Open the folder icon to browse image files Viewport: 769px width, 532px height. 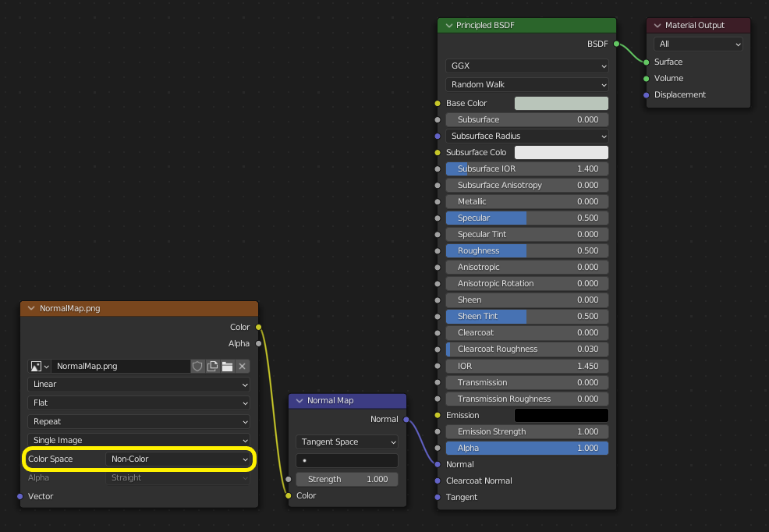(x=228, y=366)
